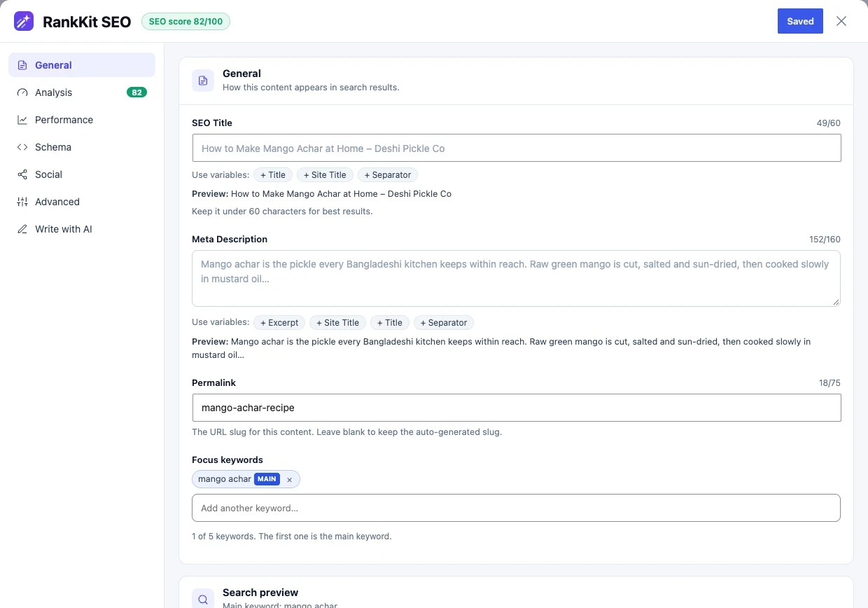Viewport: 868px width, 608px height.
Task: Click the Schema code brackets icon
Action: (22, 147)
